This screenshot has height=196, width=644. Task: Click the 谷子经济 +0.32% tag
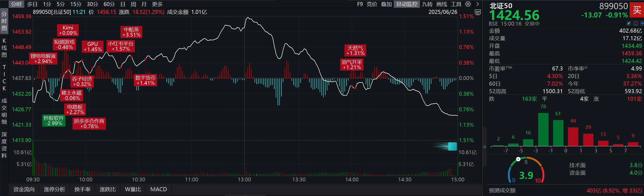[x=82, y=81]
